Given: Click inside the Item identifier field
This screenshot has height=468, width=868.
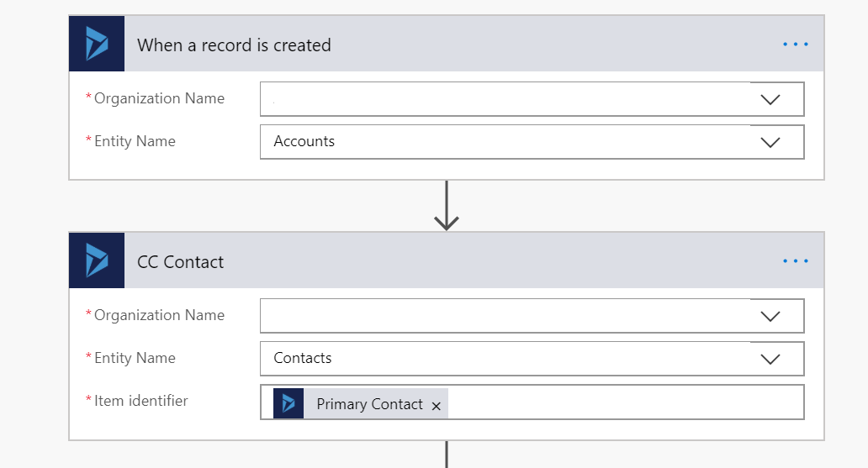Looking at the screenshot, I should pos(626,402).
